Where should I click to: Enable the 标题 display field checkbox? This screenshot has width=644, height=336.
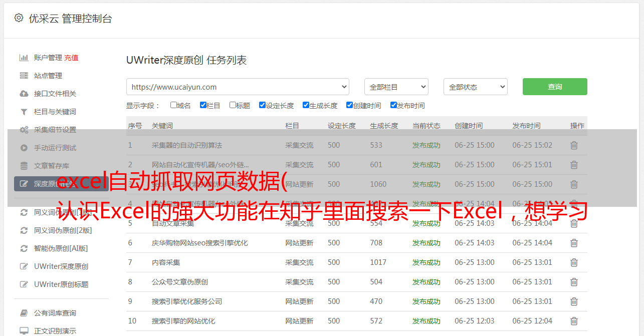[x=233, y=105]
